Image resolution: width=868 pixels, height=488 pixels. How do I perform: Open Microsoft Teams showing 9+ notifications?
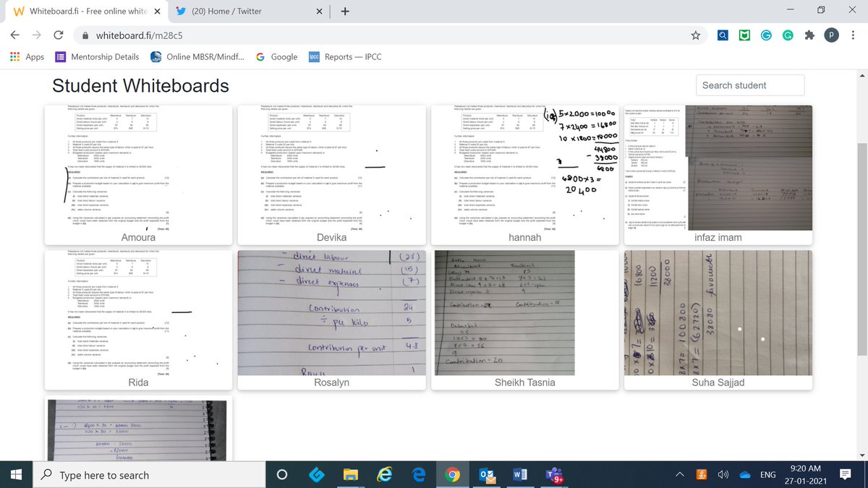[x=553, y=475]
